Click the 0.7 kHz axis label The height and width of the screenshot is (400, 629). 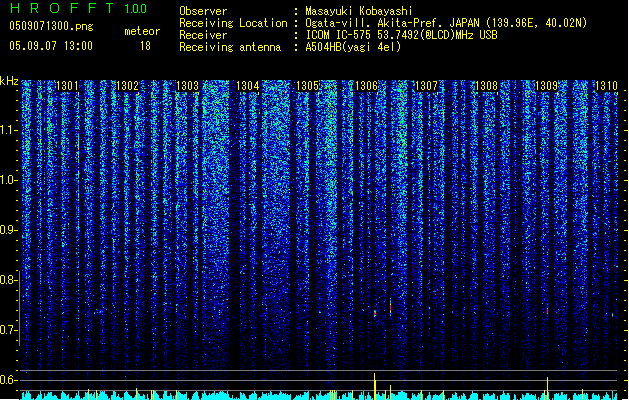click(9, 330)
